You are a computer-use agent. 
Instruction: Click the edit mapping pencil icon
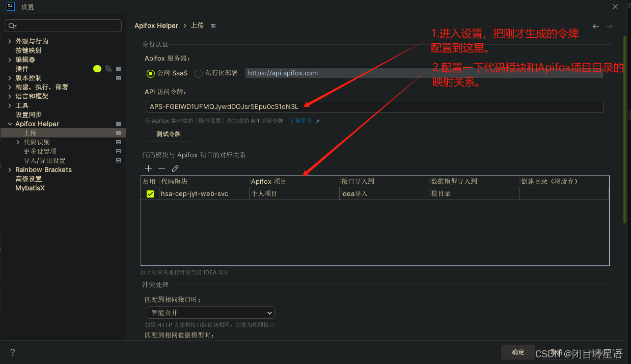pos(175,169)
